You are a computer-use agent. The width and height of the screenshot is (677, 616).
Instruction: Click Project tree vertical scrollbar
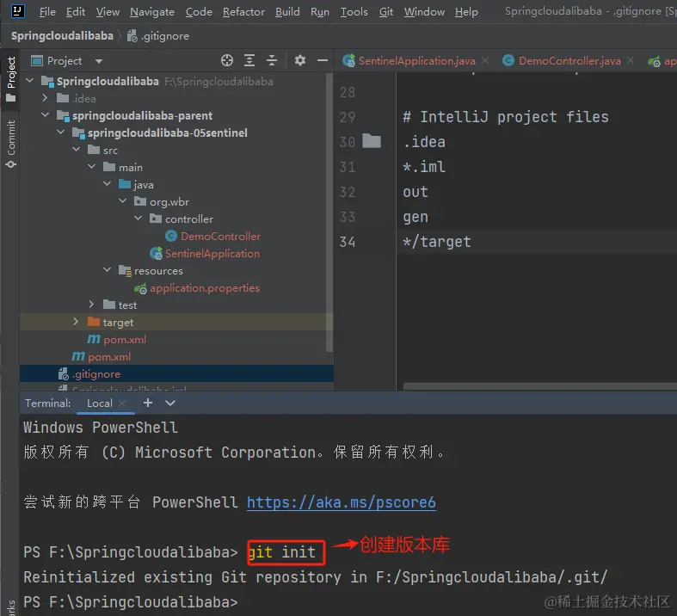[x=329, y=212]
